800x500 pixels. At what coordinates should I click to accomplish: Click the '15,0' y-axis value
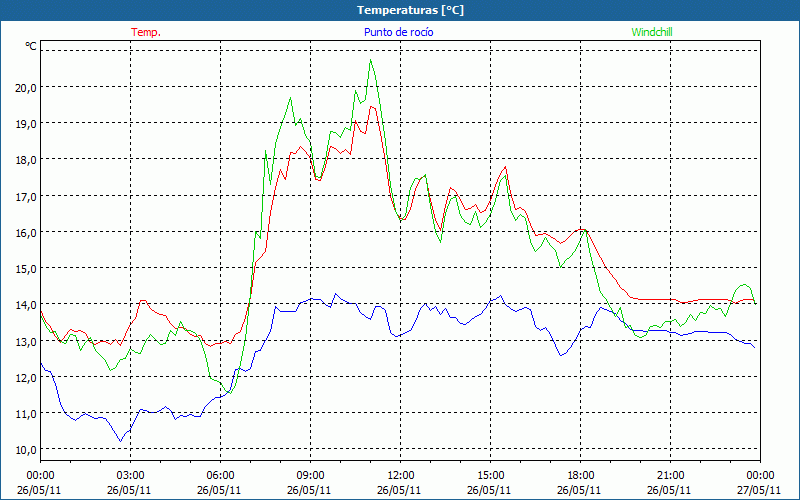coord(26,268)
